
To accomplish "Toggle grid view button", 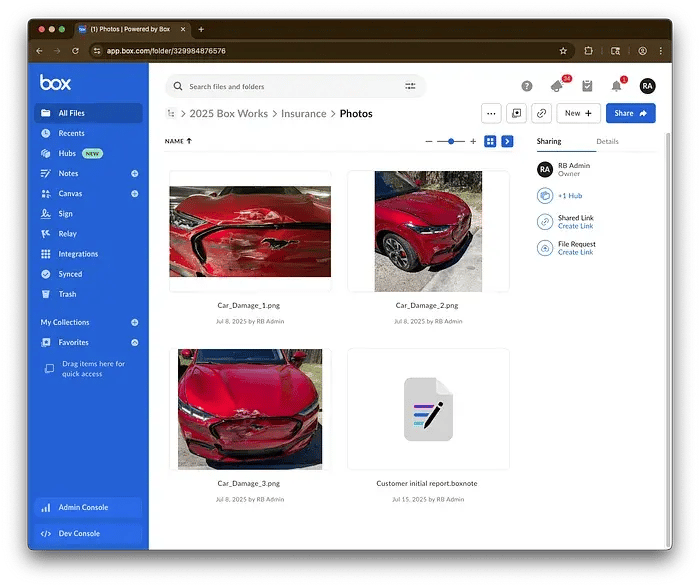I will click(490, 142).
